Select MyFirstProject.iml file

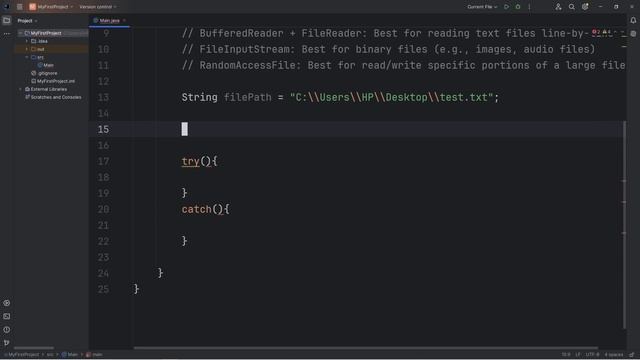pos(53,81)
